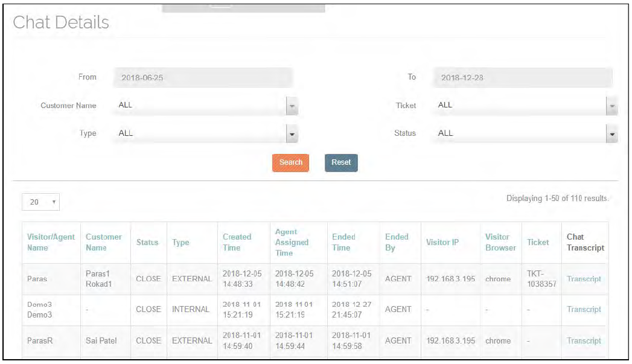Open Transcript link for Demo3 chat
The height and width of the screenshot is (364, 632).
[584, 309]
